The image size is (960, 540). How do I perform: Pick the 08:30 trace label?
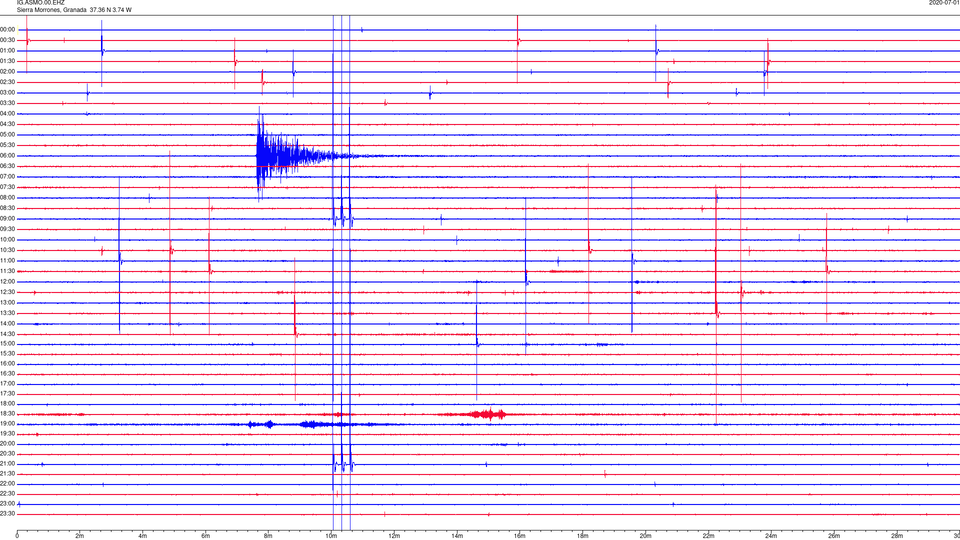pyautogui.click(x=8, y=208)
